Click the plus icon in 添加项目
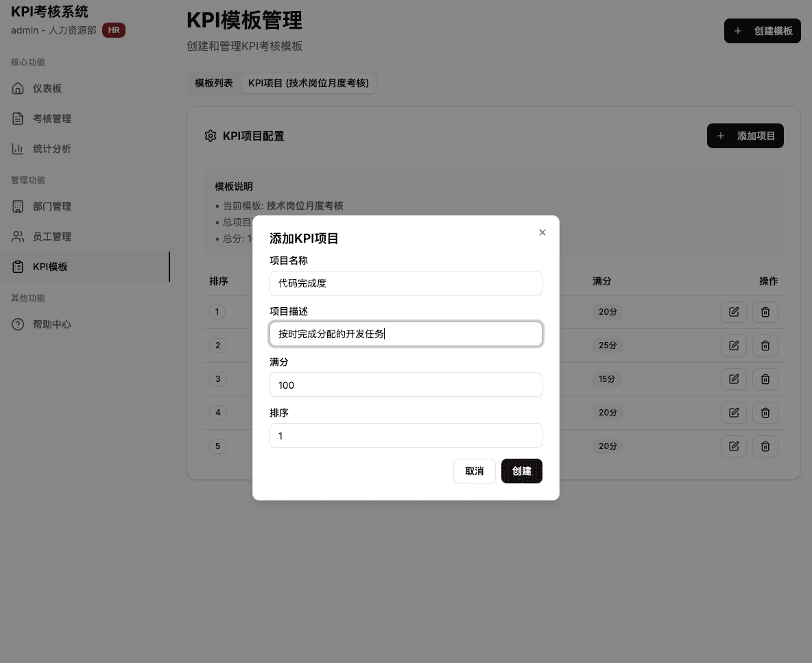812x663 pixels. point(721,136)
